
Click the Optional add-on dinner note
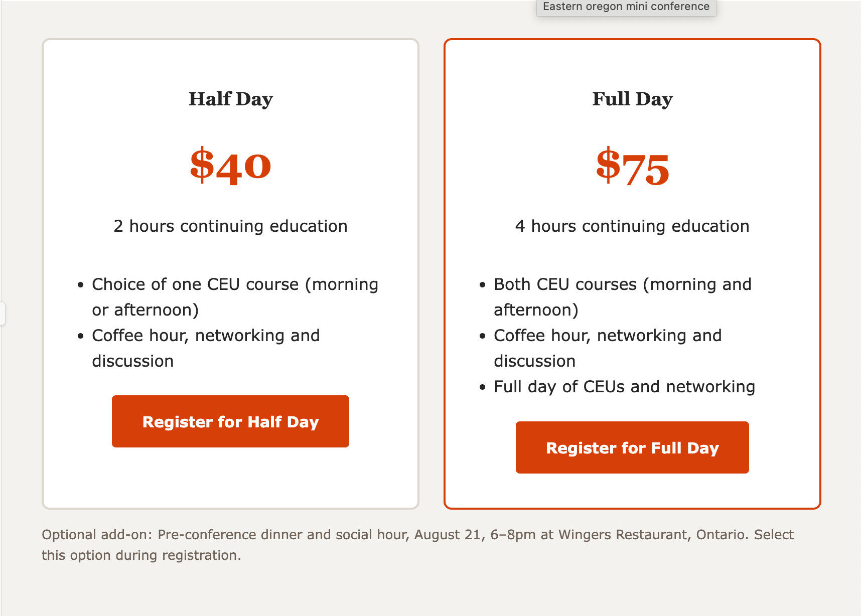[417, 545]
